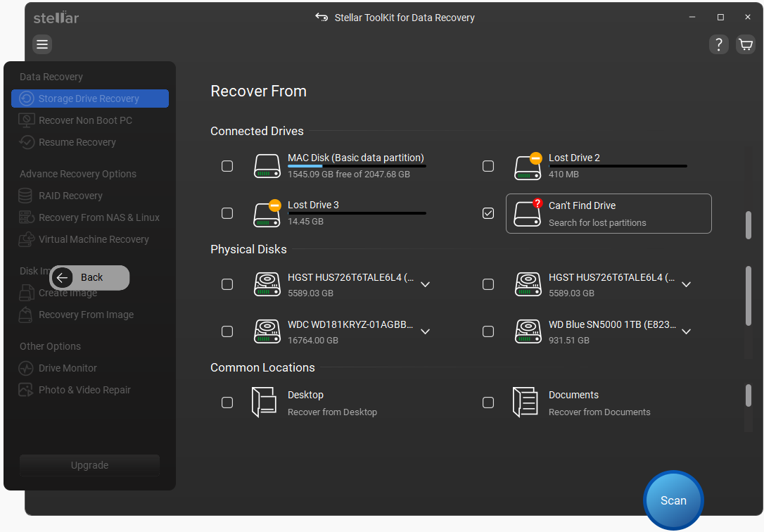Click Lost Drive 2 usage bar
The image size is (764, 532).
(x=618, y=166)
